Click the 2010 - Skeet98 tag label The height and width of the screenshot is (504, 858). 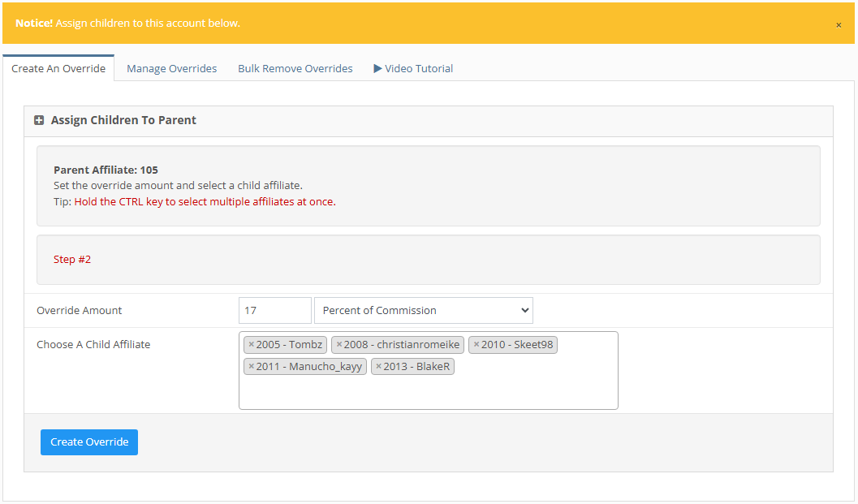pyautogui.click(x=517, y=345)
